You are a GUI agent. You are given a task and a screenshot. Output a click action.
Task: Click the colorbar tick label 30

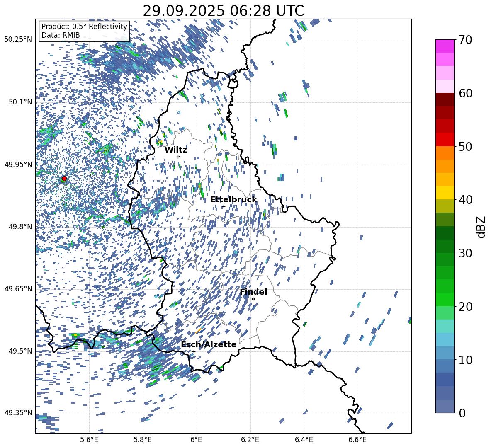pos(466,253)
